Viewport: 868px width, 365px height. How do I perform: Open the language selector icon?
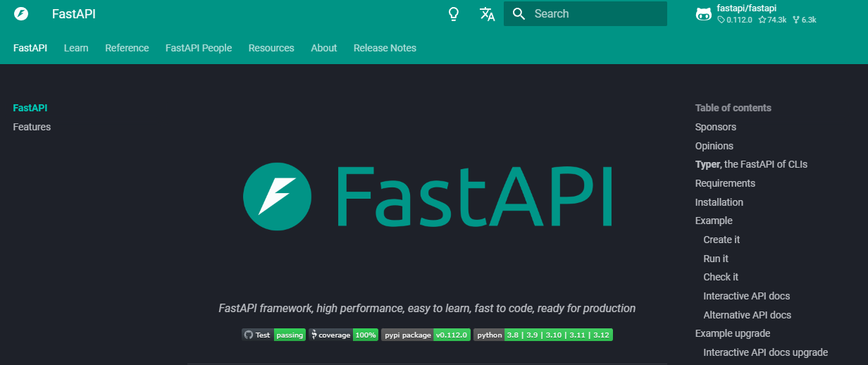[487, 14]
